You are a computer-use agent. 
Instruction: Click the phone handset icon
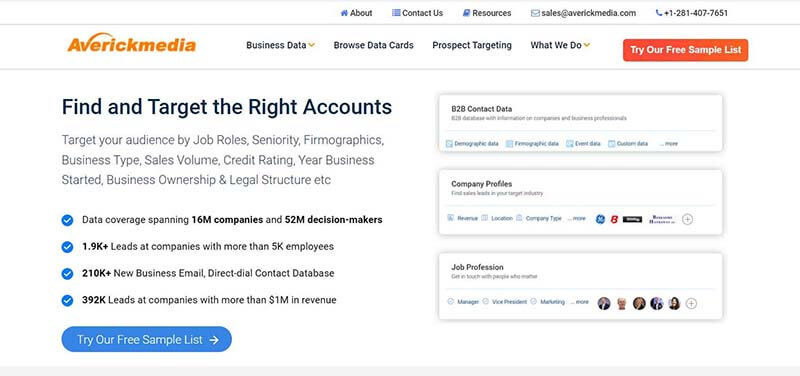click(x=659, y=13)
